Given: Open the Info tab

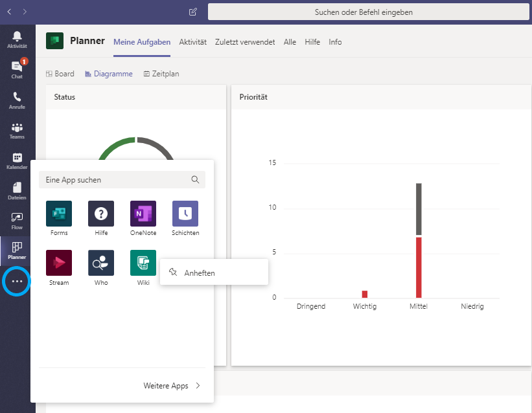Looking at the screenshot, I should coord(335,42).
